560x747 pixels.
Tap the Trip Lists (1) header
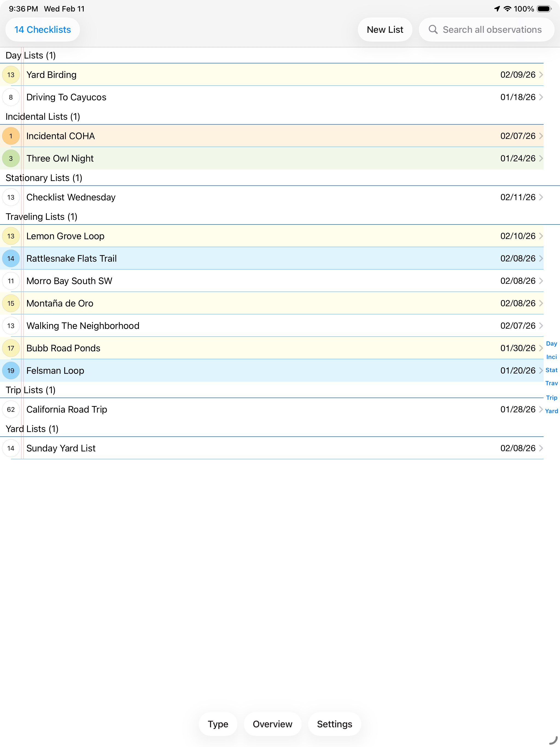[x=30, y=390]
